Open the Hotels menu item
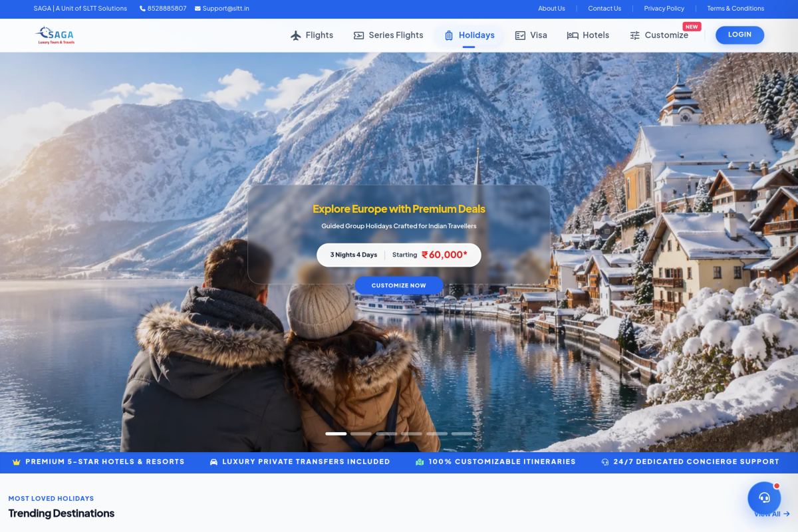 point(588,35)
